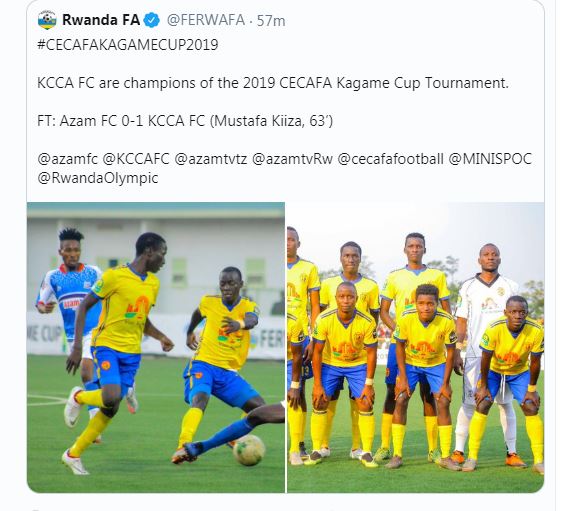Click the 57m timestamp link
The height and width of the screenshot is (511, 566).
tap(271, 21)
